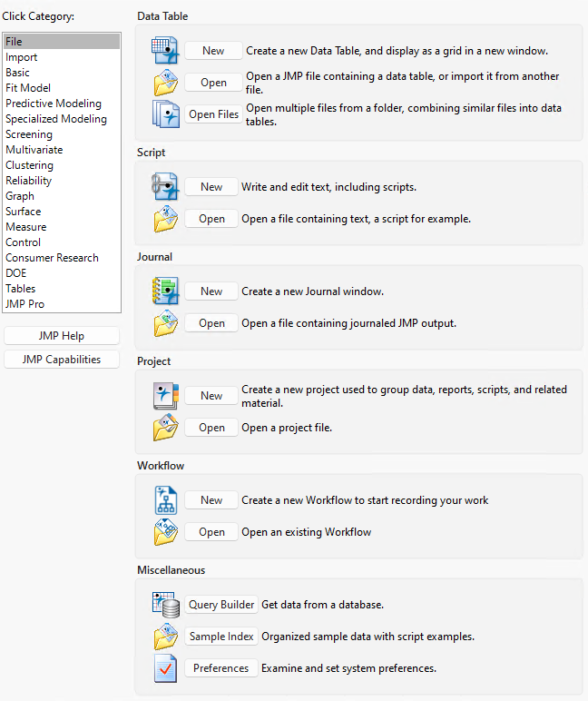
Task: Click the new Script scissors-page icon
Action: pos(165,187)
